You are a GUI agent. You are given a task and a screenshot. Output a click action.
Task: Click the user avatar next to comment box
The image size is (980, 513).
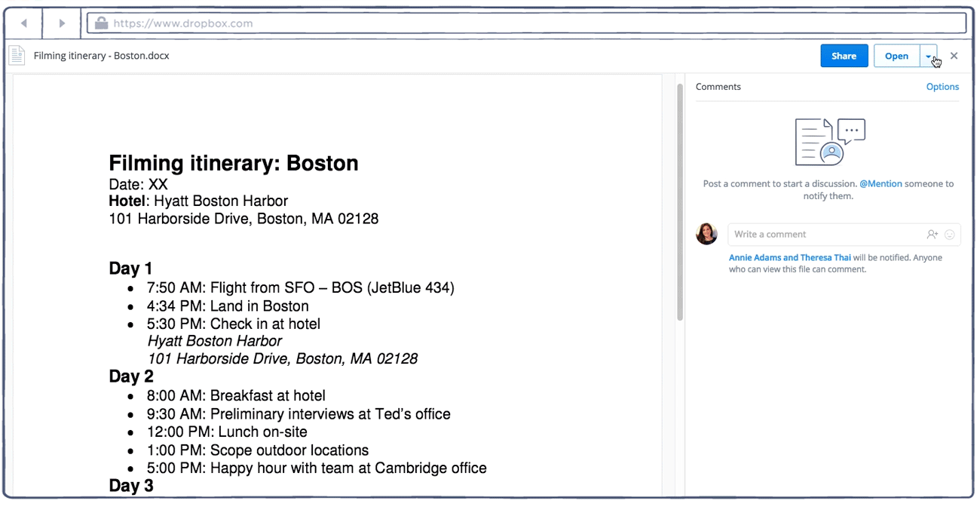(x=706, y=234)
